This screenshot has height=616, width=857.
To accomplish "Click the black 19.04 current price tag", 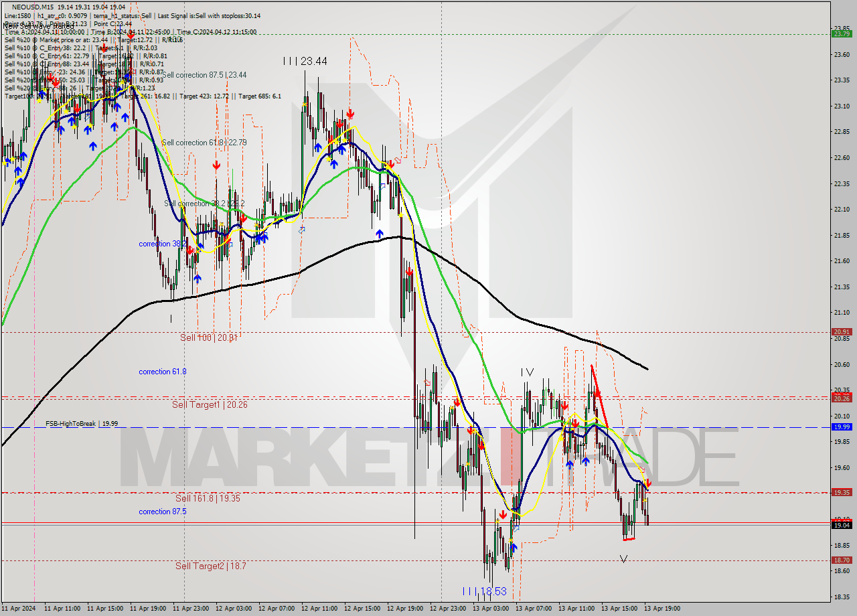I will [x=841, y=525].
